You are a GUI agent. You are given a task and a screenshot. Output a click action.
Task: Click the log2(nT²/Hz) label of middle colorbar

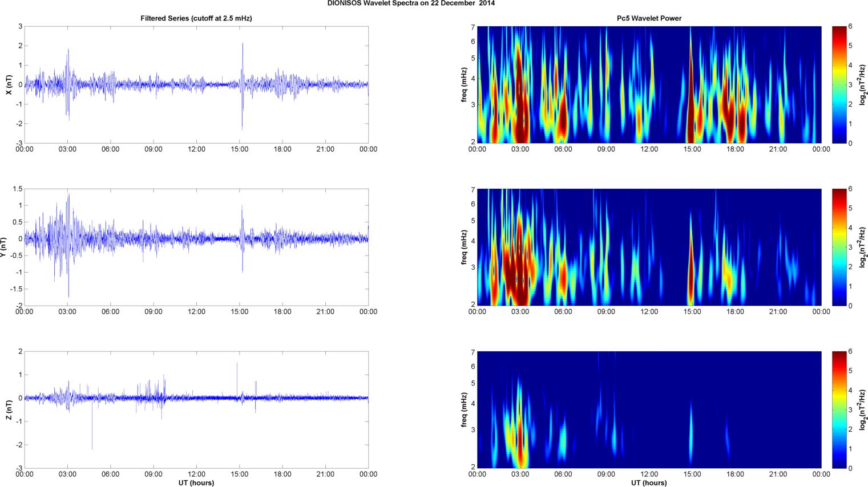click(863, 247)
